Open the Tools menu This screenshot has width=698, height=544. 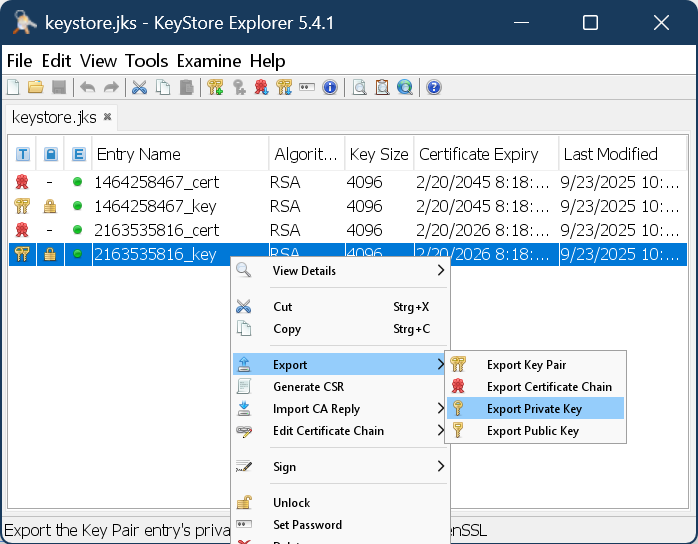pos(147,61)
